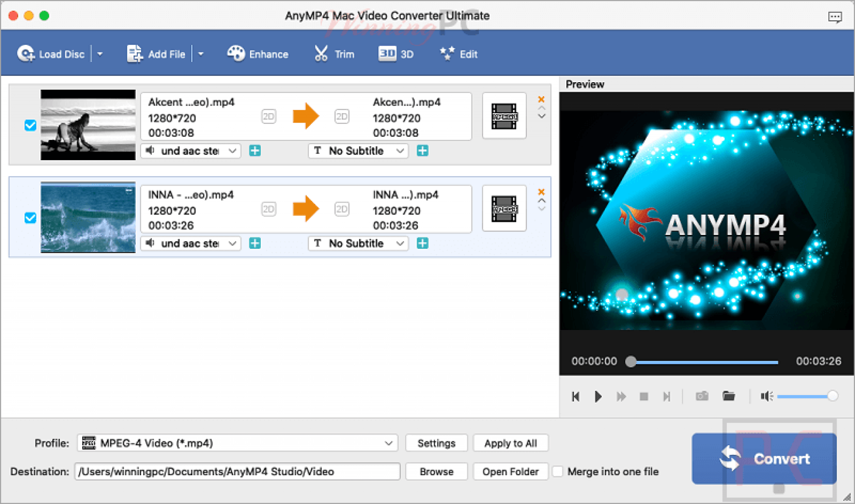This screenshot has height=504, width=855.
Task: Enable Merge into one file
Action: point(558,471)
